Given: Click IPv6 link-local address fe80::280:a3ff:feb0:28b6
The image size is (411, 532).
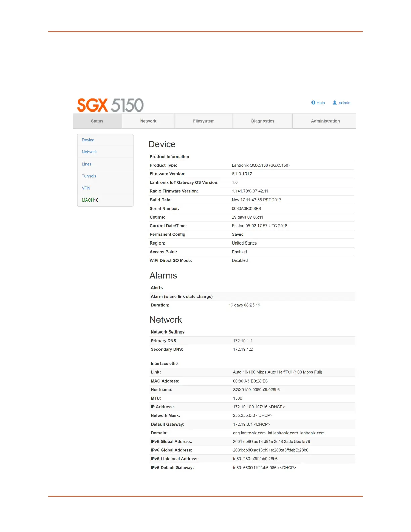Looking at the screenshot, I should [x=255, y=459].
